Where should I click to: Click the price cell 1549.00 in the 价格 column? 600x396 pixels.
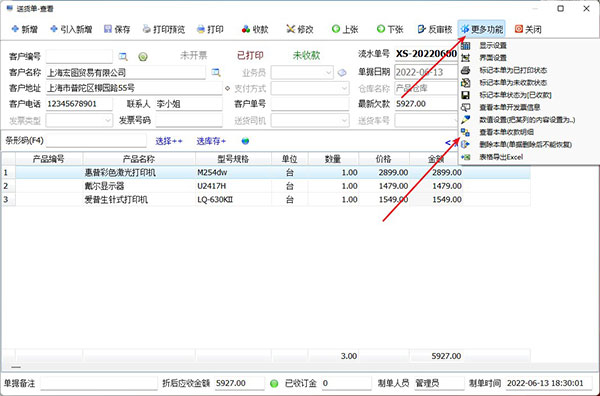(x=384, y=200)
